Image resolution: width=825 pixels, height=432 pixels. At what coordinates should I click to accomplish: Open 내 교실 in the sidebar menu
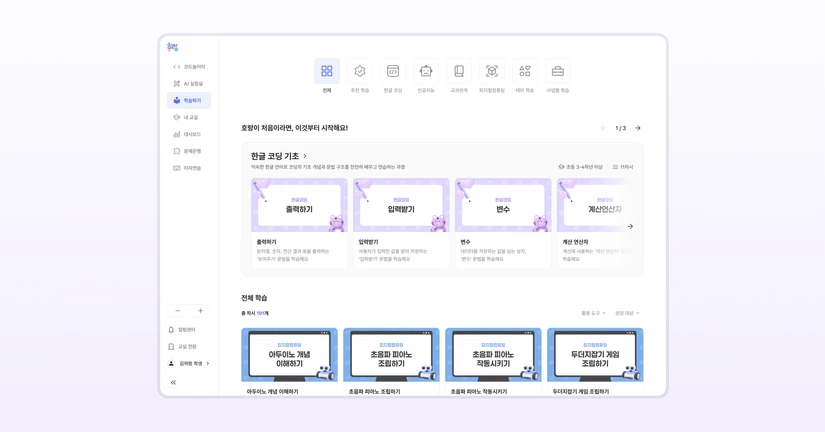pyautogui.click(x=189, y=117)
